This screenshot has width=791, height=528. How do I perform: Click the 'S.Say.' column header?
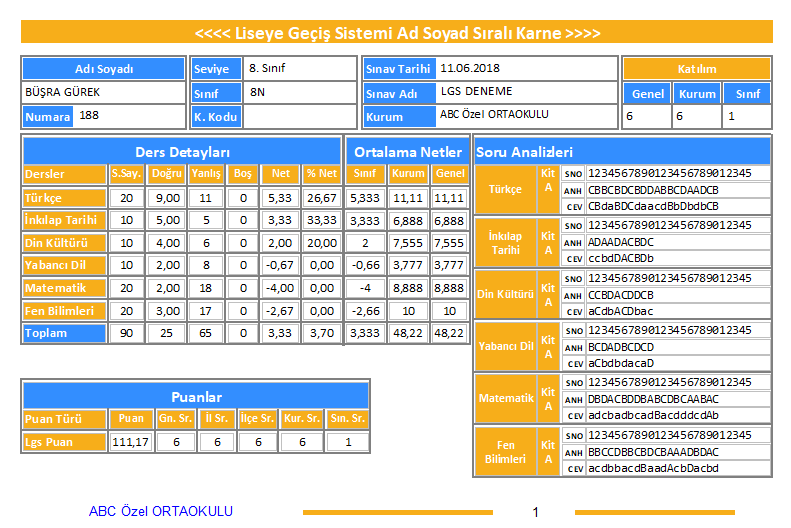(x=127, y=173)
